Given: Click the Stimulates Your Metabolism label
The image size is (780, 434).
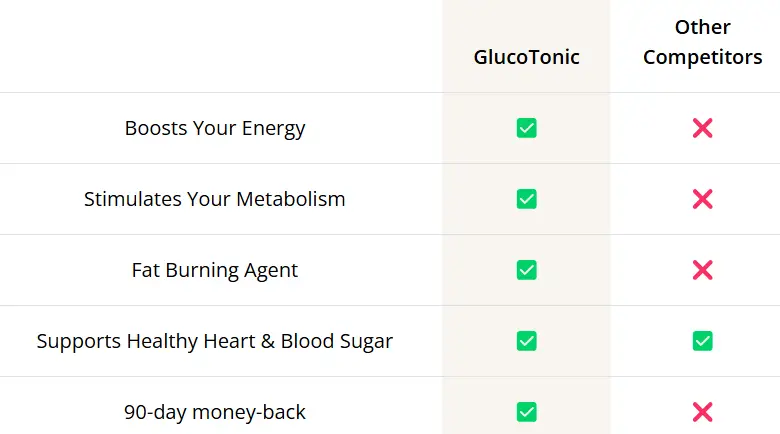Looking at the screenshot, I should coord(214,199).
